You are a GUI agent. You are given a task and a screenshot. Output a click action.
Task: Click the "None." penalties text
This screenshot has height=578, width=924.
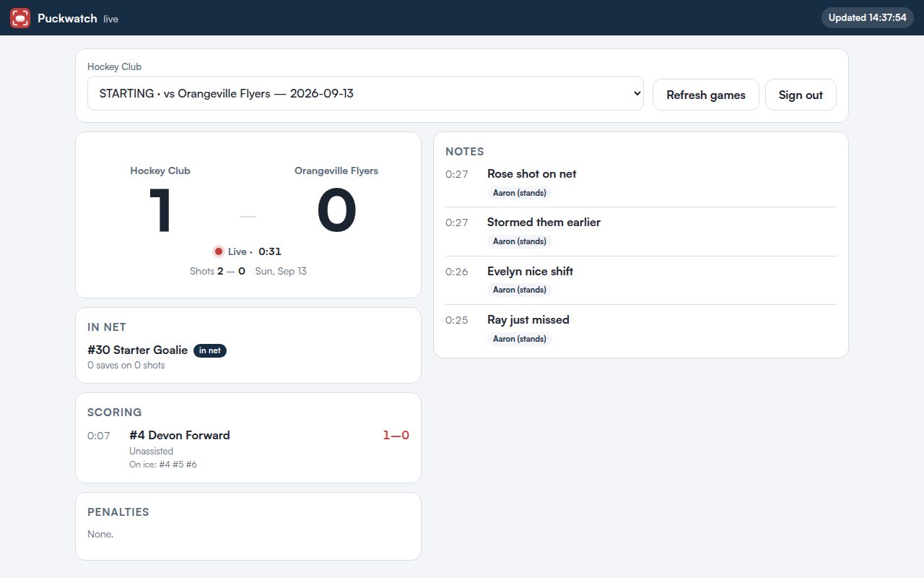coord(100,534)
